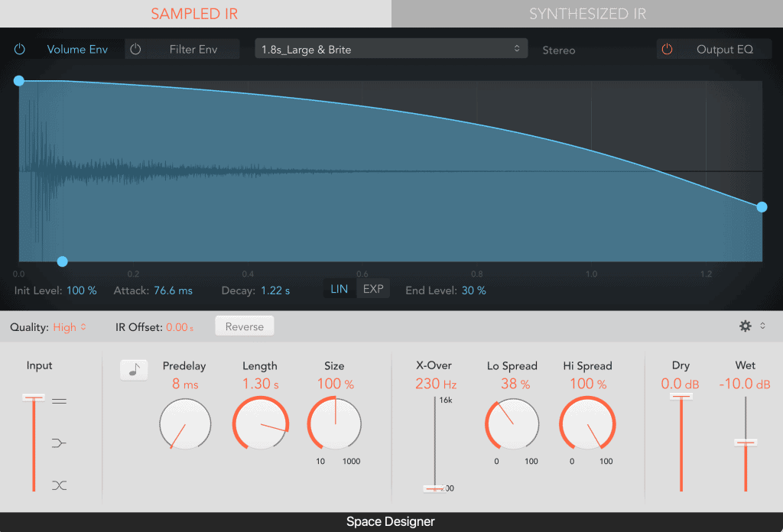The height and width of the screenshot is (532, 783).
Task: Click the Space Designer title bar
Action: 391,521
